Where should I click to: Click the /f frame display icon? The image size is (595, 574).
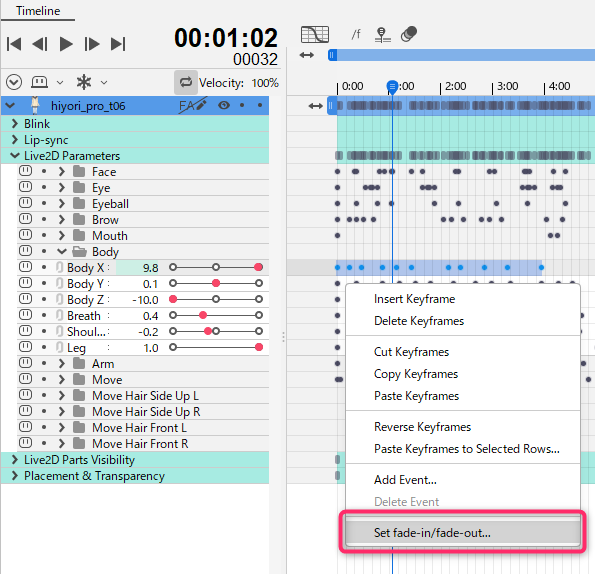click(x=356, y=35)
